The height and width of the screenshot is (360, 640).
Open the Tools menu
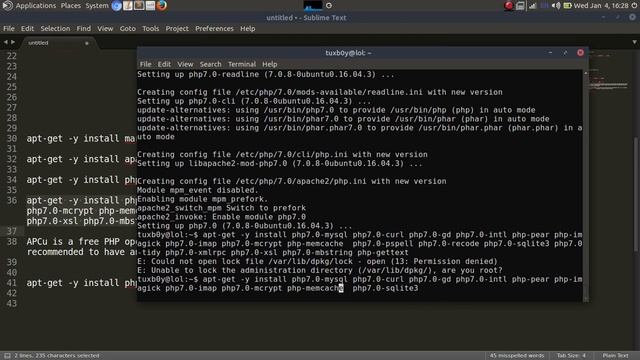(151, 29)
